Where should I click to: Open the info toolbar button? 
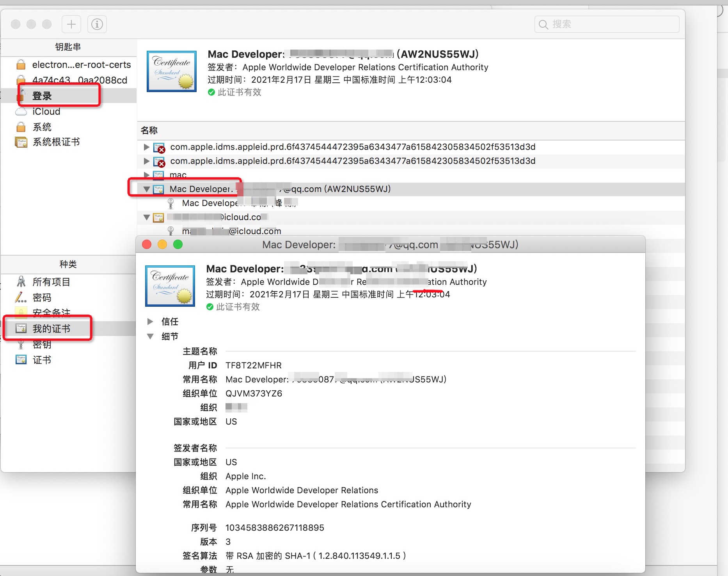click(x=97, y=24)
